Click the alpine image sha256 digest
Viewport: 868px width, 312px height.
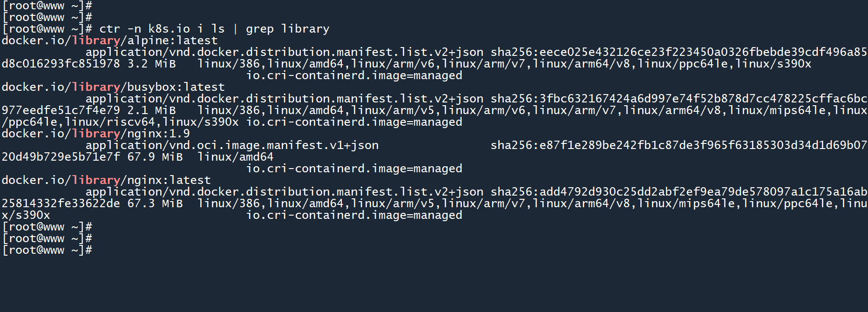[x=678, y=52]
